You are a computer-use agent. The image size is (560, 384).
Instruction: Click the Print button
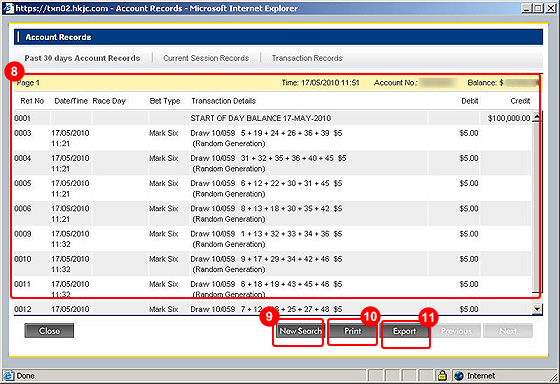tap(352, 331)
